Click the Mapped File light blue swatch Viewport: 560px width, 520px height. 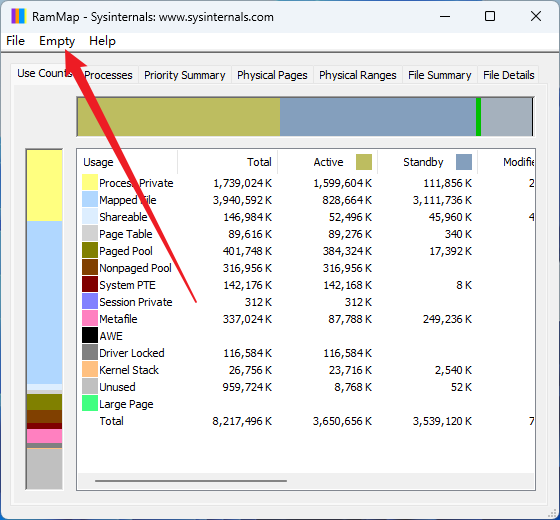[x=90, y=199]
